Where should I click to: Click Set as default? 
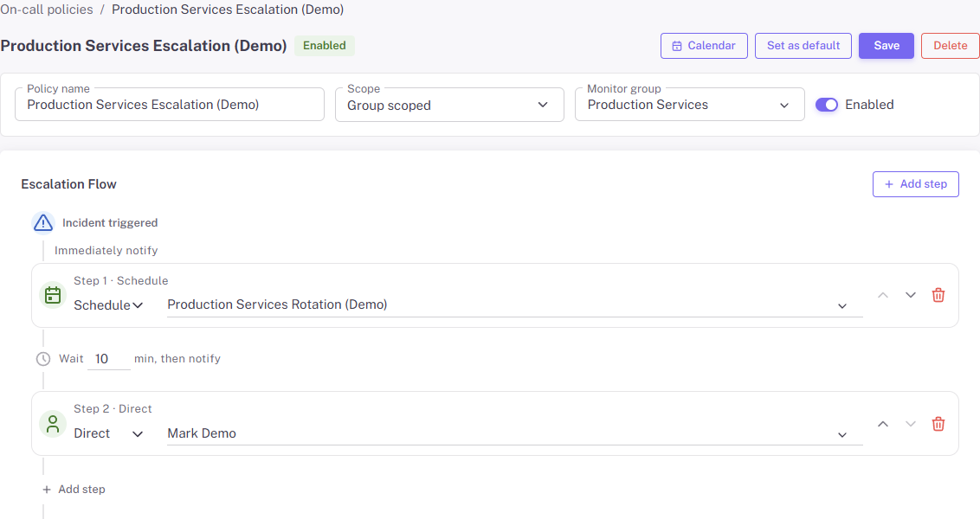tap(803, 45)
